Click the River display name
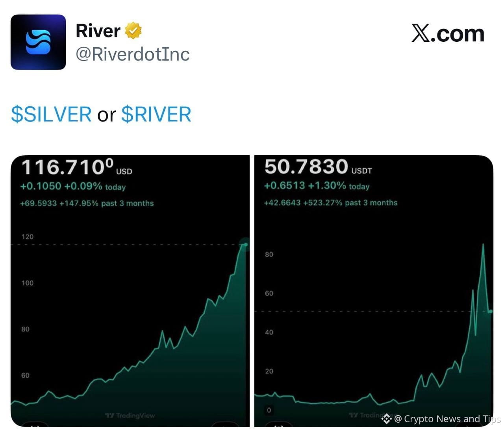The image size is (504, 429). point(98,31)
